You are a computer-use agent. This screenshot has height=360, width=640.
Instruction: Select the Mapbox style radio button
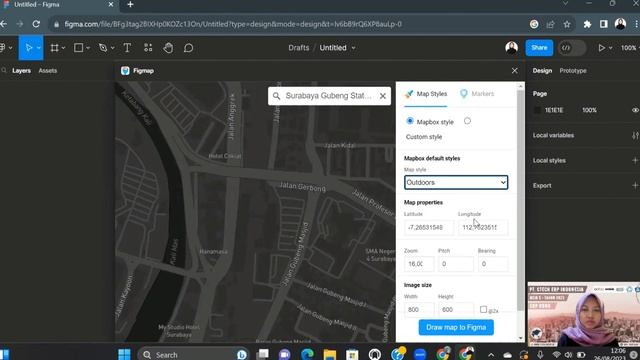tap(410, 121)
